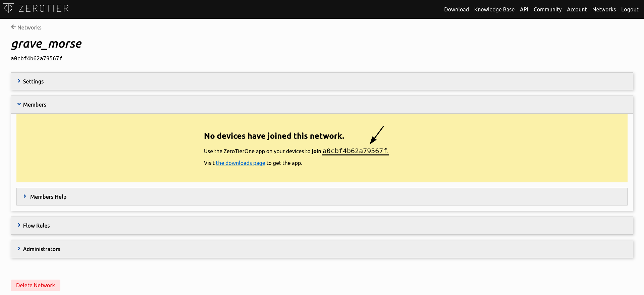
Task: Open the Account page
Action: (577, 9)
